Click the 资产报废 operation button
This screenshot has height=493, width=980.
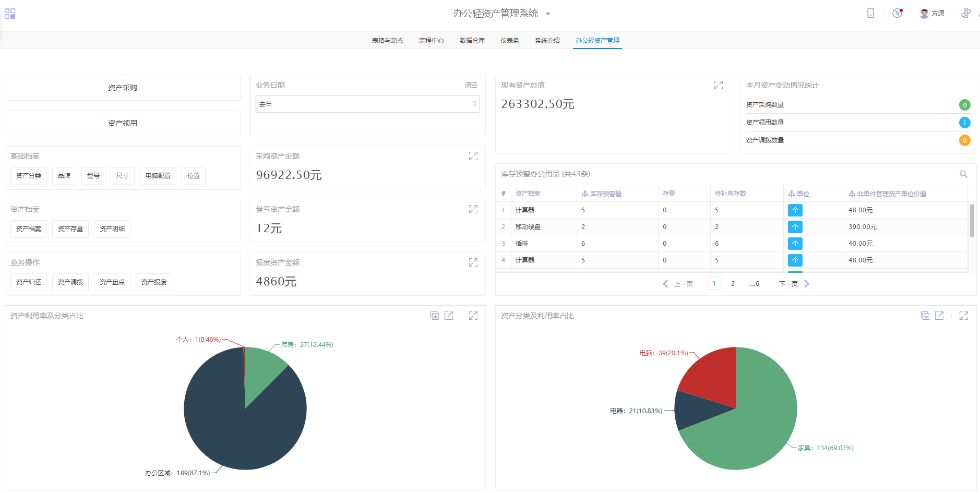(154, 282)
